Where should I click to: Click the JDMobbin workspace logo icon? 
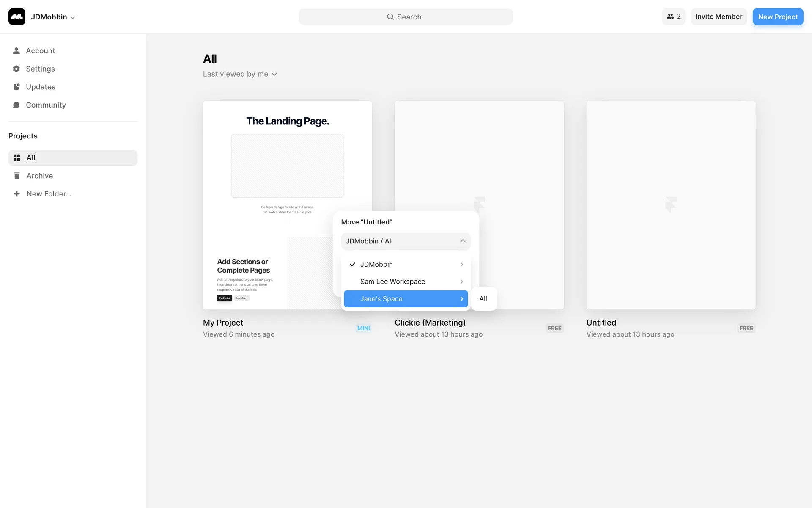pyautogui.click(x=17, y=17)
